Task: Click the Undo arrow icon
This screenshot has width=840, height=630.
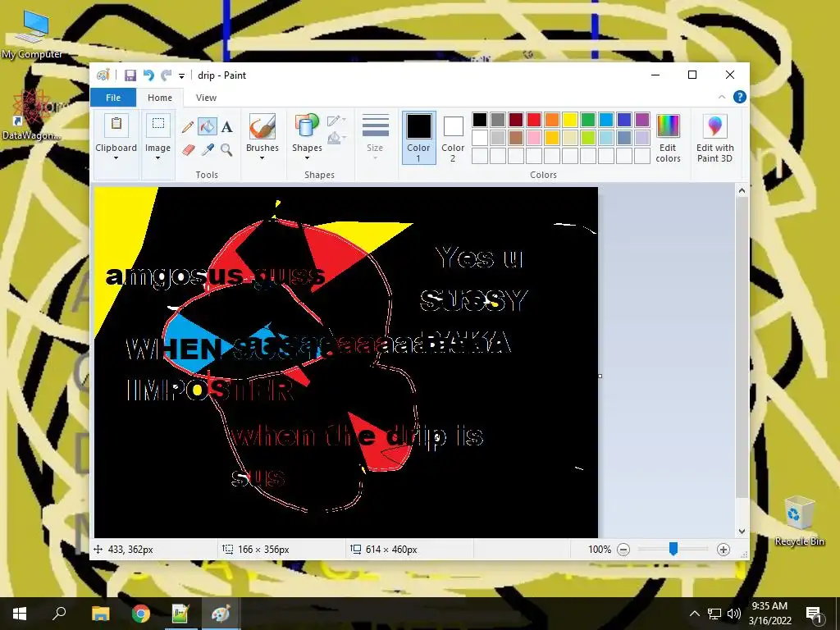Action: pyautogui.click(x=148, y=75)
